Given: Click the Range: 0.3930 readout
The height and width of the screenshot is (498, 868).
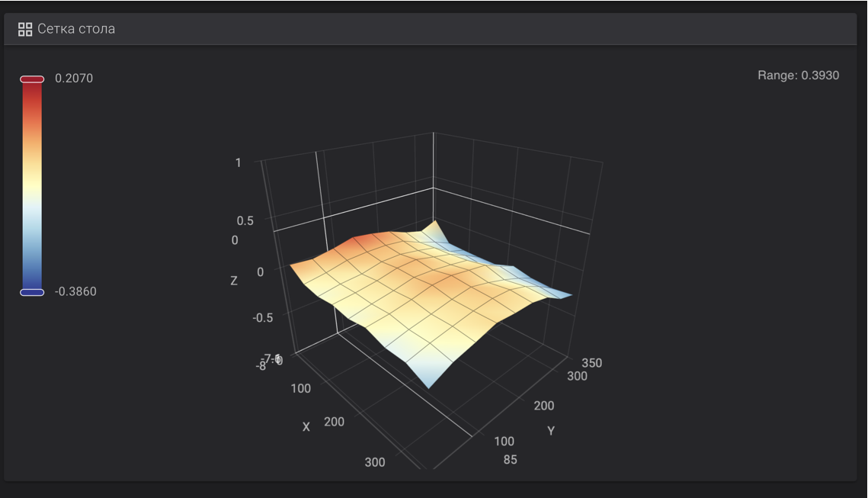Looking at the screenshot, I should tap(798, 76).
